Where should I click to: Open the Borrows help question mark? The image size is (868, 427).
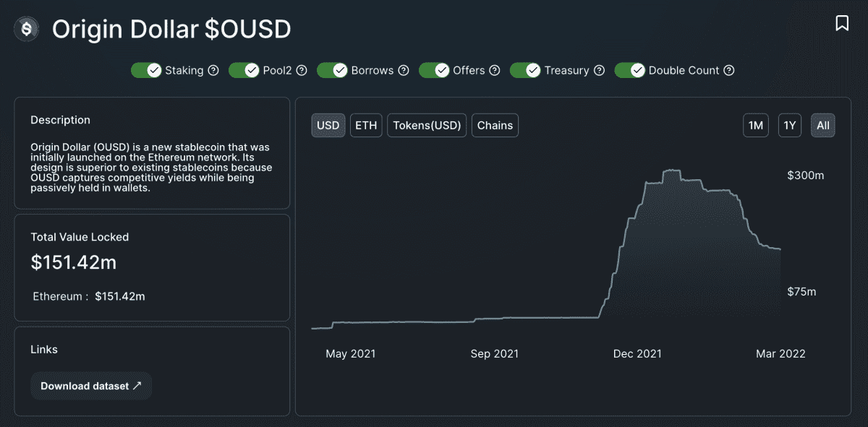[x=404, y=70]
